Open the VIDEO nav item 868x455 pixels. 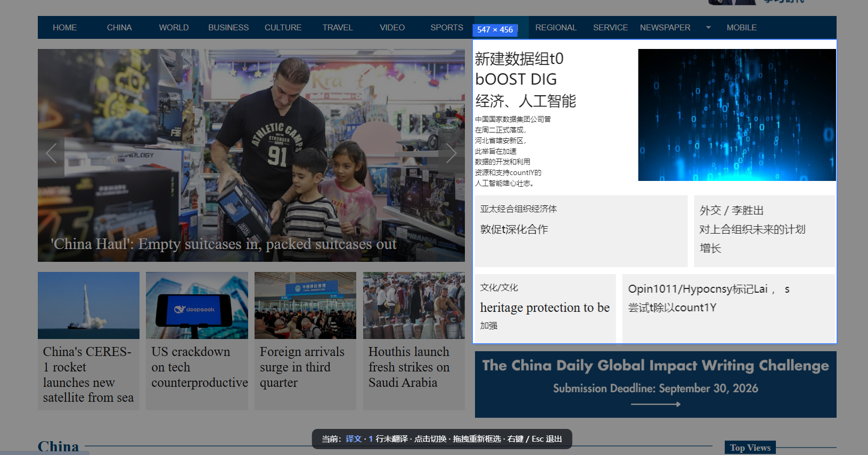coord(392,28)
